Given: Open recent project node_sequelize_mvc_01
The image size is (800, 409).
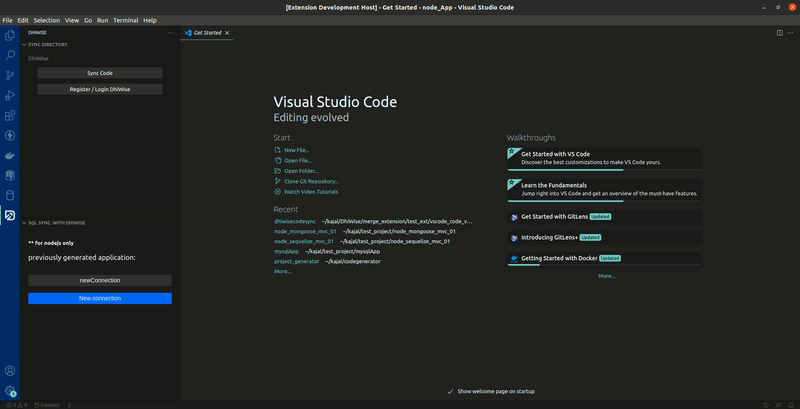Looking at the screenshot, I should click(x=304, y=241).
